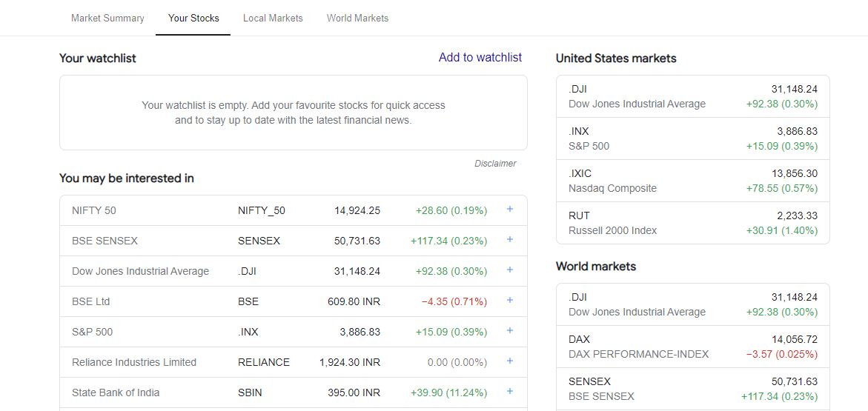The image size is (868, 411).
Task: Click Your watchlist heading
Action: coord(97,58)
